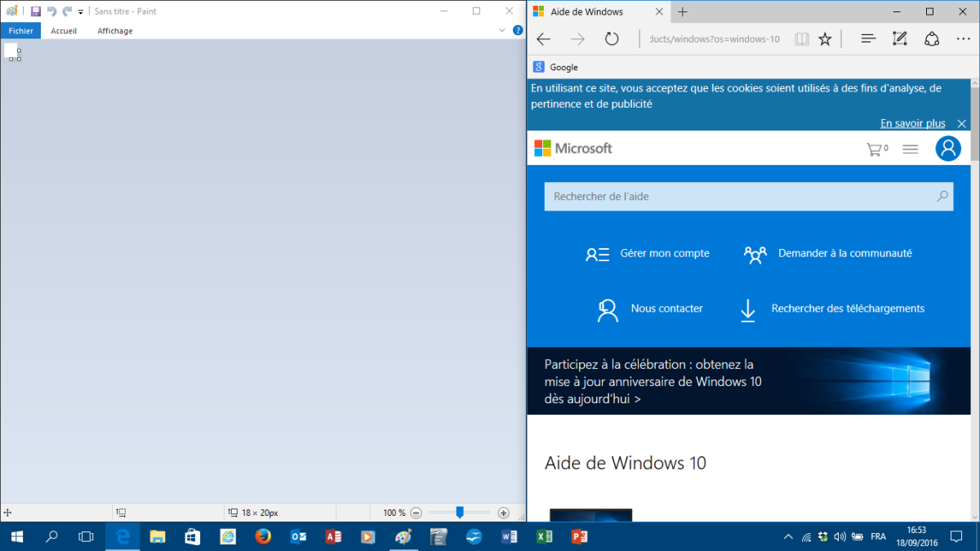Close the Aide de Windows tab
This screenshot has height=551, width=980.
point(661,11)
